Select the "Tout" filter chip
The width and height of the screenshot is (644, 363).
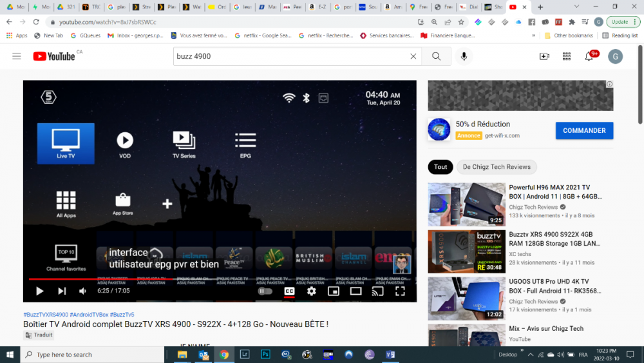[x=440, y=167]
